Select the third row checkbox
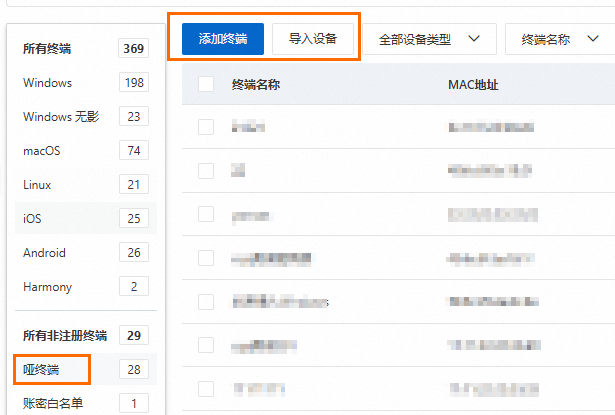Image resolution: width=615 pixels, height=415 pixels. [x=206, y=214]
